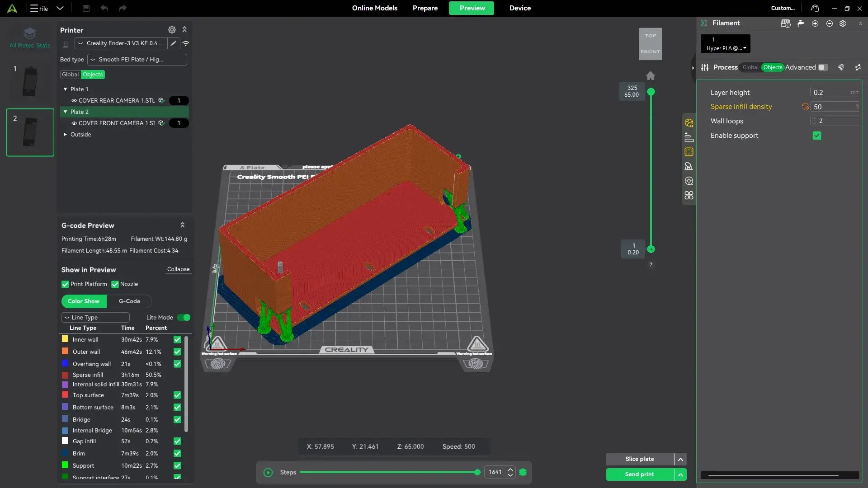The width and height of the screenshot is (868, 488).
Task: Click the vertical layer slider top handle
Action: [651, 92]
